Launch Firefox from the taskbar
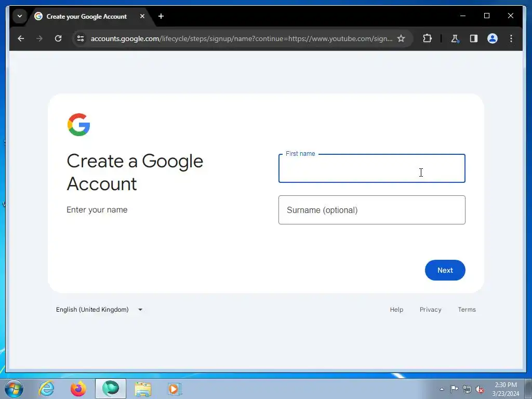This screenshot has width=532, height=399. 78,389
